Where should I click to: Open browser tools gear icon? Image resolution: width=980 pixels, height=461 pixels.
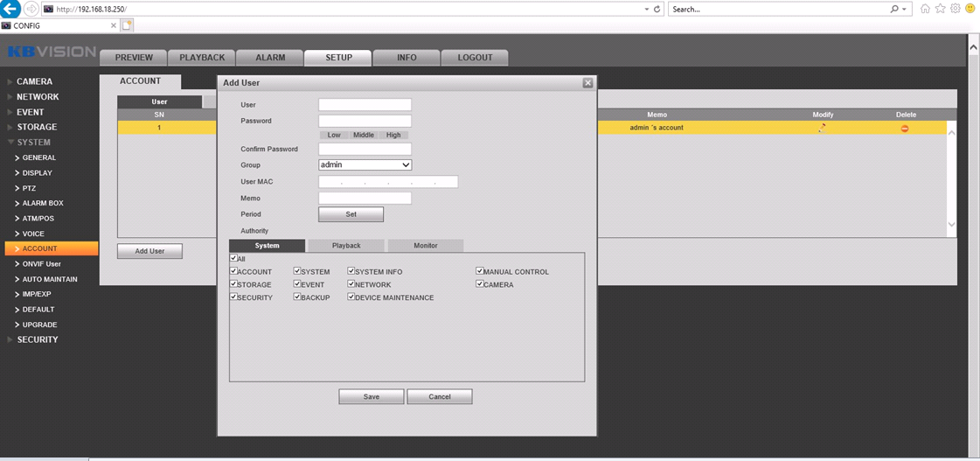pyautogui.click(x=955, y=9)
